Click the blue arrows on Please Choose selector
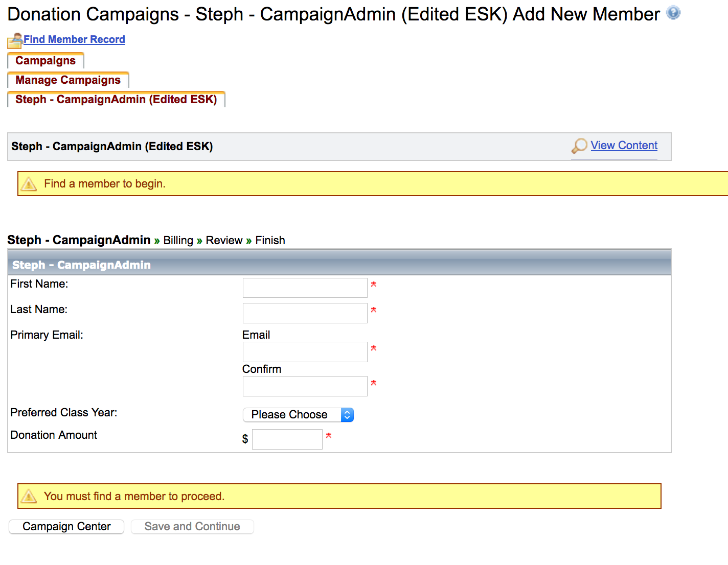This screenshot has height=565, width=728. (x=347, y=414)
